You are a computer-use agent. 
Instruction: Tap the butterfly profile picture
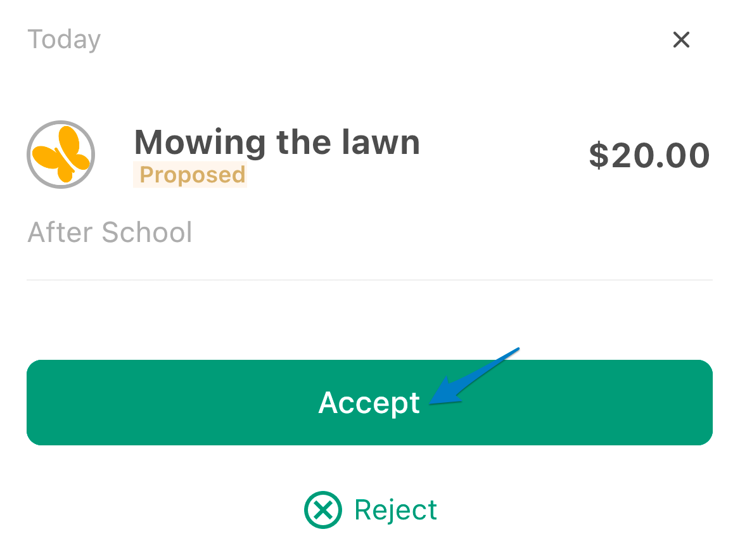click(61, 155)
